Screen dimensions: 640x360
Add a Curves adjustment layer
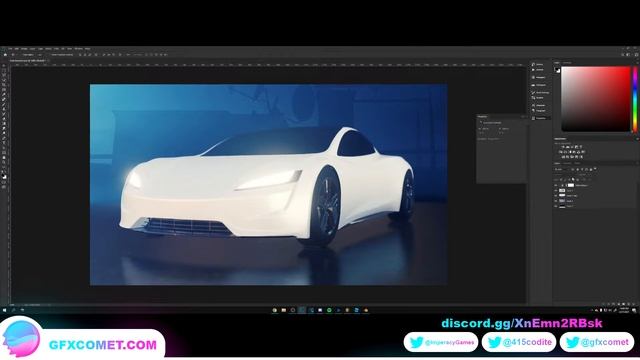pos(572,147)
